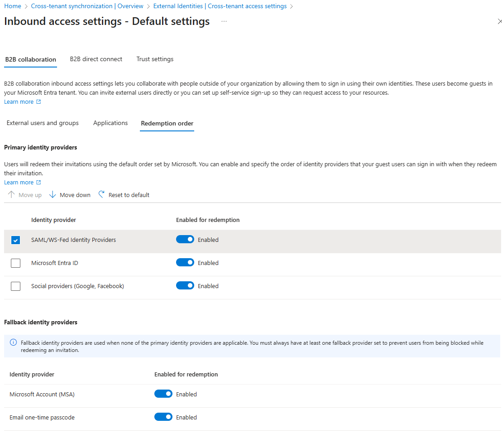Switch to External users and groups tab

point(42,123)
